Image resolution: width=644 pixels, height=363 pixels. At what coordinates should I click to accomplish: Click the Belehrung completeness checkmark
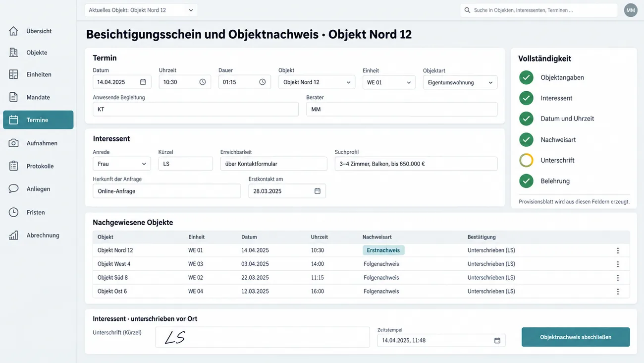click(x=526, y=181)
